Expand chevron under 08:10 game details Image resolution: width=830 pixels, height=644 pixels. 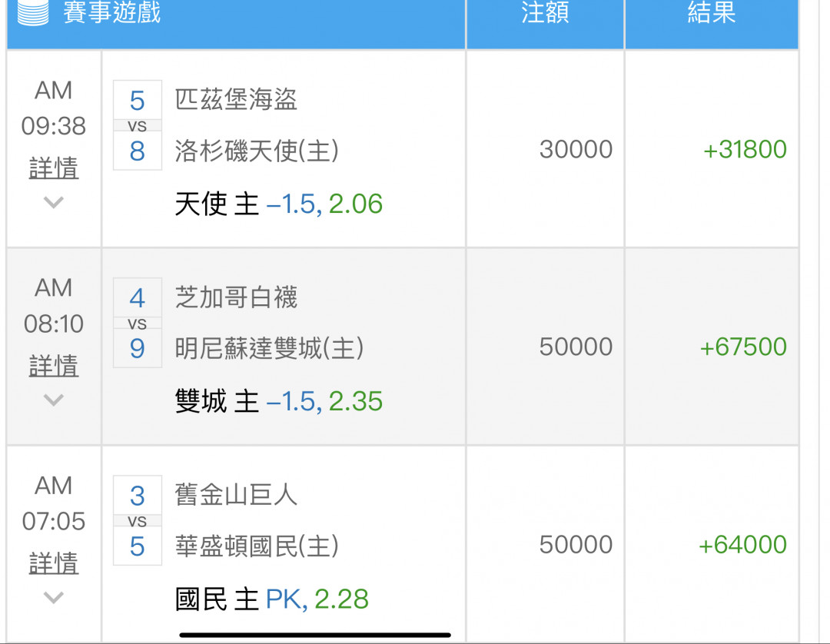click(x=54, y=400)
